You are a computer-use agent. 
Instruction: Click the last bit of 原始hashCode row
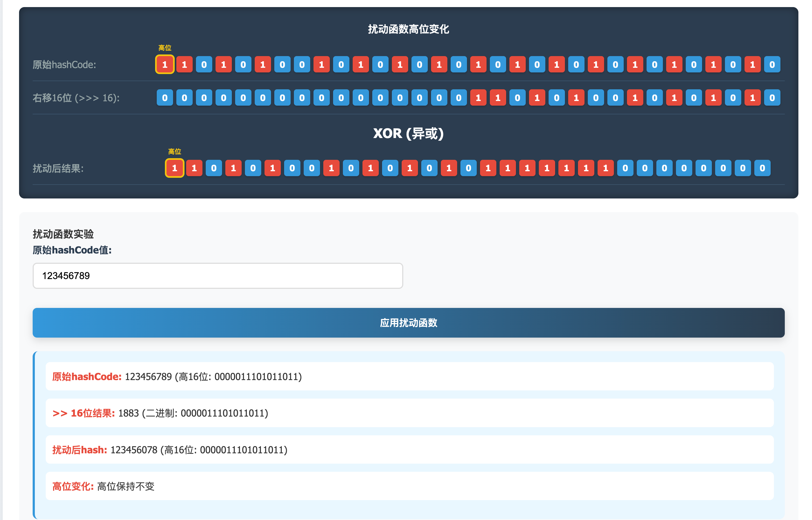[x=772, y=65]
